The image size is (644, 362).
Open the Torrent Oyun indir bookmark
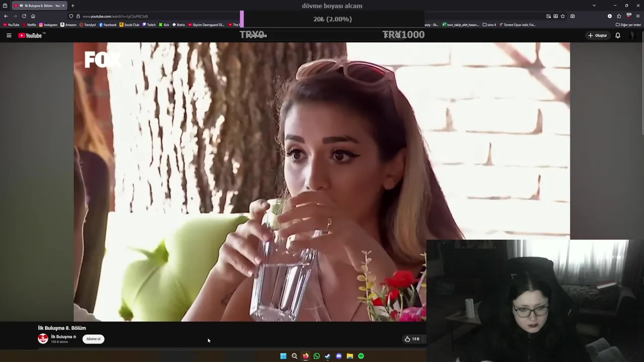pyautogui.click(x=517, y=25)
